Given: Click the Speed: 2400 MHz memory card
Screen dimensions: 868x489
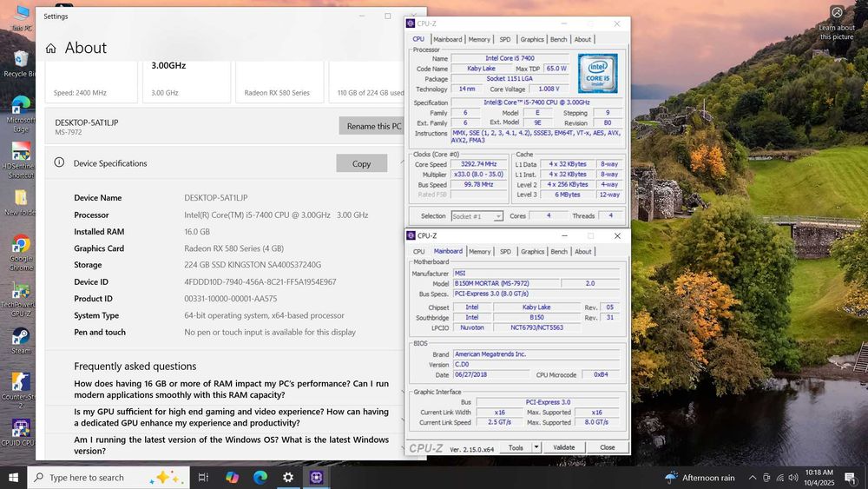Looking at the screenshot, I should (91, 82).
